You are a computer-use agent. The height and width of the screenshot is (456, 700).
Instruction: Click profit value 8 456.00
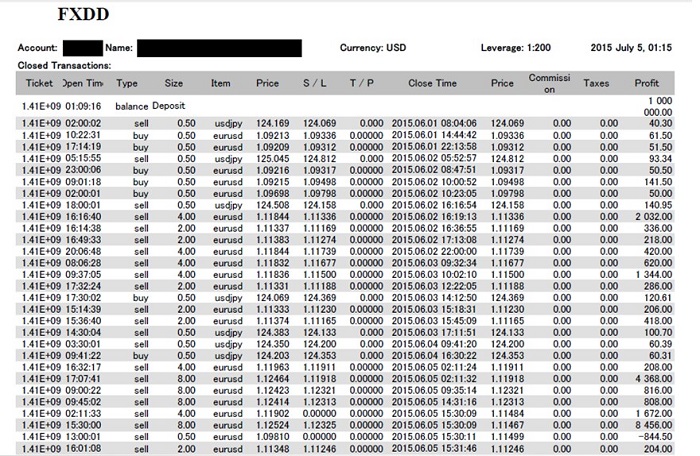pyautogui.click(x=654, y=426)
